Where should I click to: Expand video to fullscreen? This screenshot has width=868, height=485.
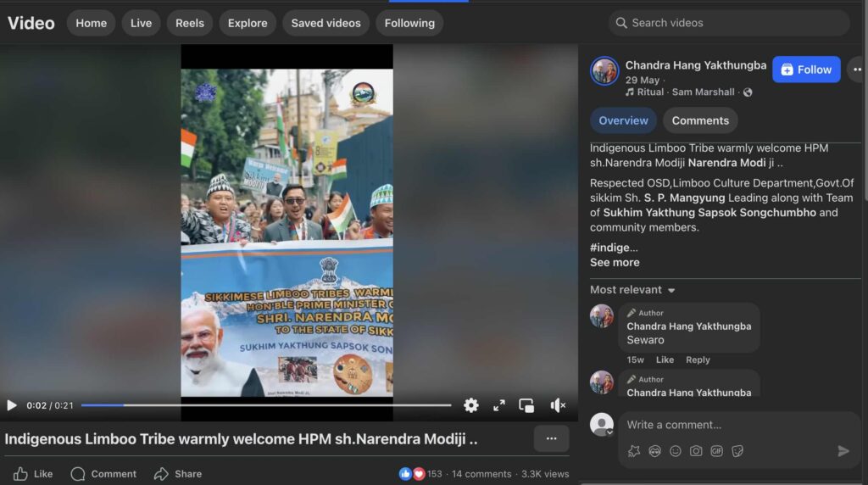click(x=498, y=405)
